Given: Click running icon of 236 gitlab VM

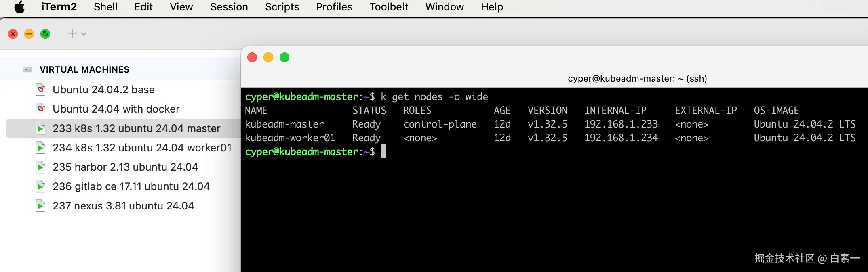Looking at the screenshot, I should point(40,186).
